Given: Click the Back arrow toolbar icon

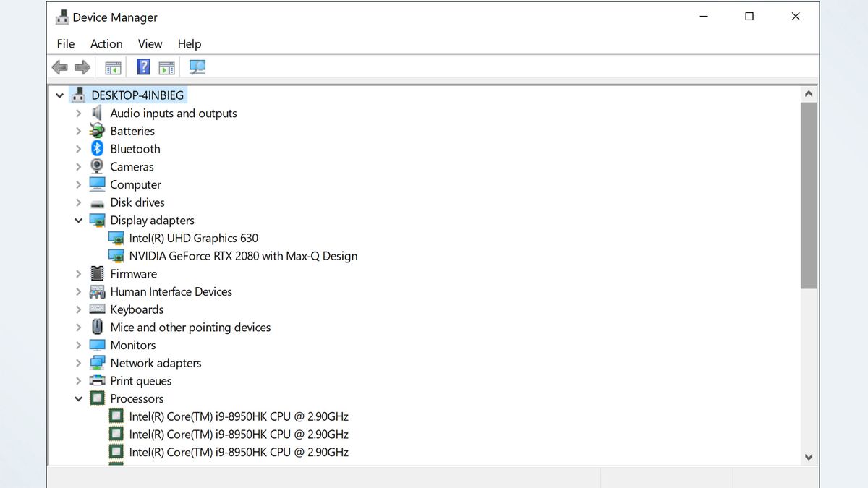Looking at the screenshot, I should (x=59, y=67).
